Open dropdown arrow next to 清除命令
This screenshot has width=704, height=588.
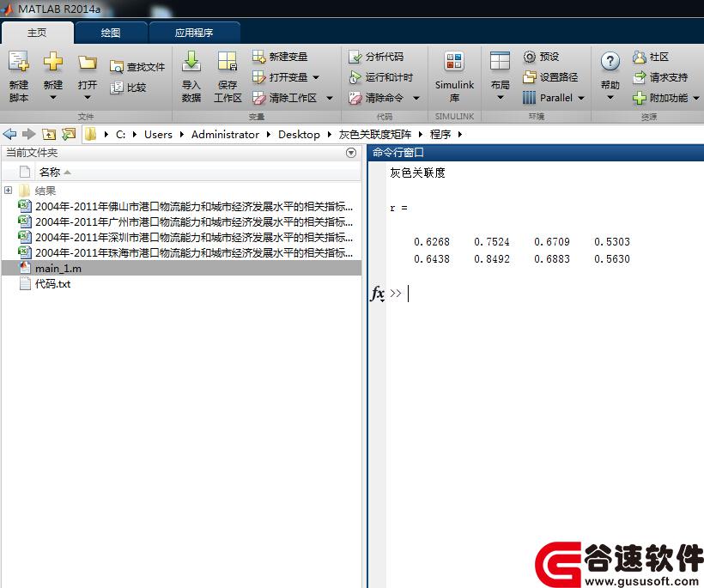pyautogui.click(x=416, y=98)
